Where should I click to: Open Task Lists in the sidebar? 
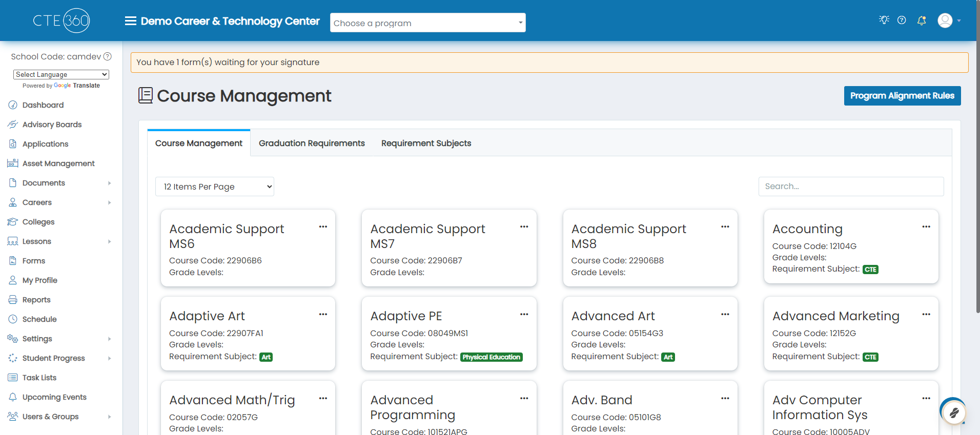(x=39, y=378)
